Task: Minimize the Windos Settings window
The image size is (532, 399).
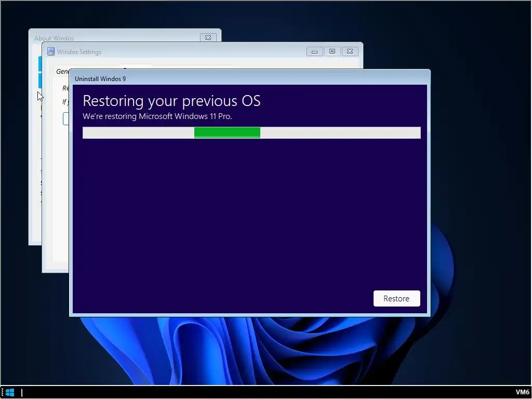Action: 314,51
